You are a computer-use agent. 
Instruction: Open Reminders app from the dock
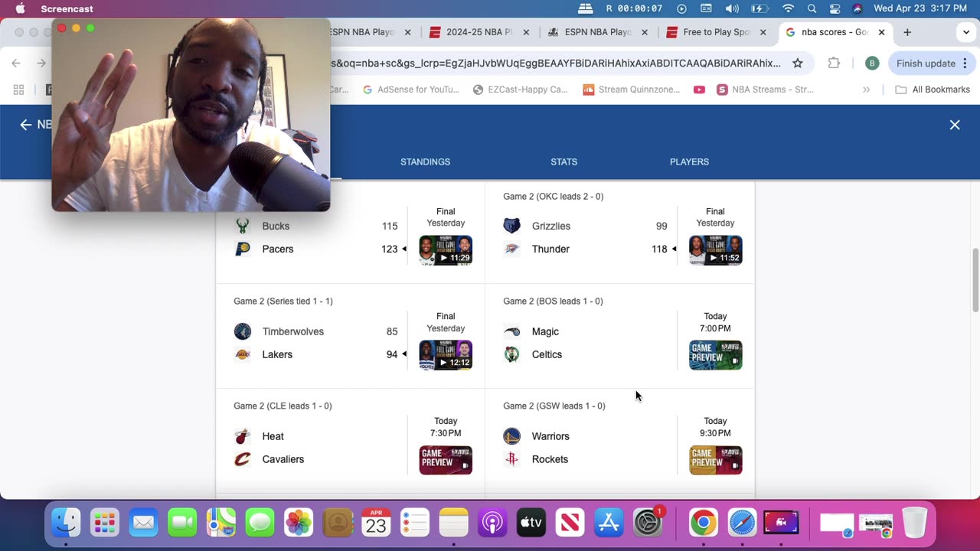pos(415,523)
